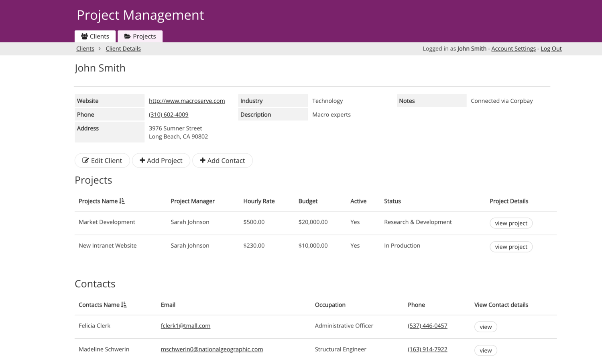
Task: Click the sort icon next to Contacts Name
Action: click(124, 305)
